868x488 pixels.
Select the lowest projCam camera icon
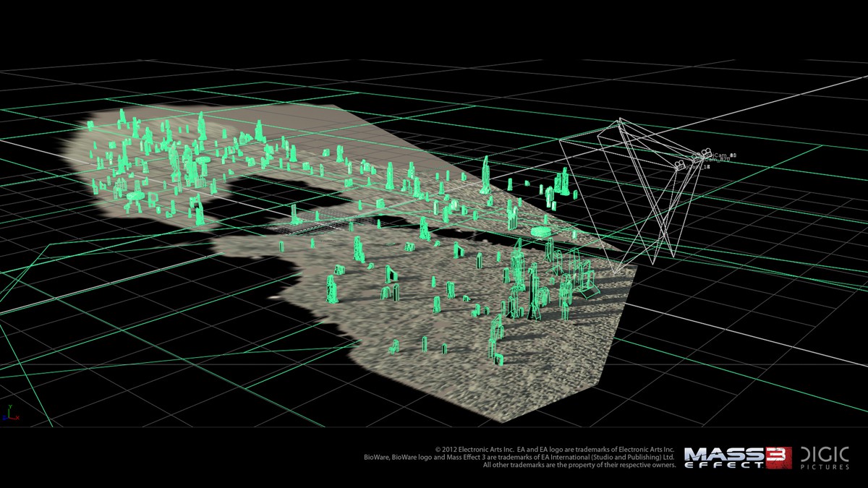pos(680,166)
